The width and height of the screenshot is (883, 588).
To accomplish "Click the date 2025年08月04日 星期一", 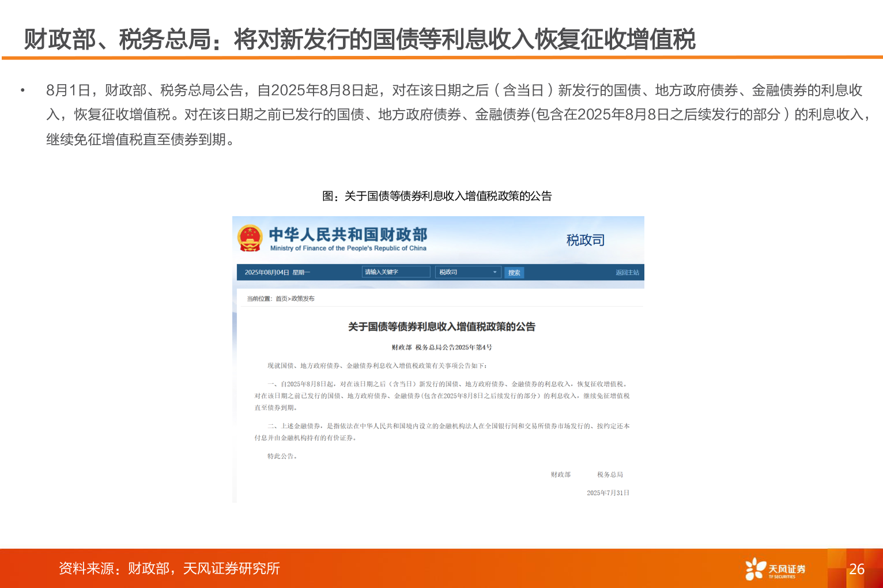I will tap(277, 272).
